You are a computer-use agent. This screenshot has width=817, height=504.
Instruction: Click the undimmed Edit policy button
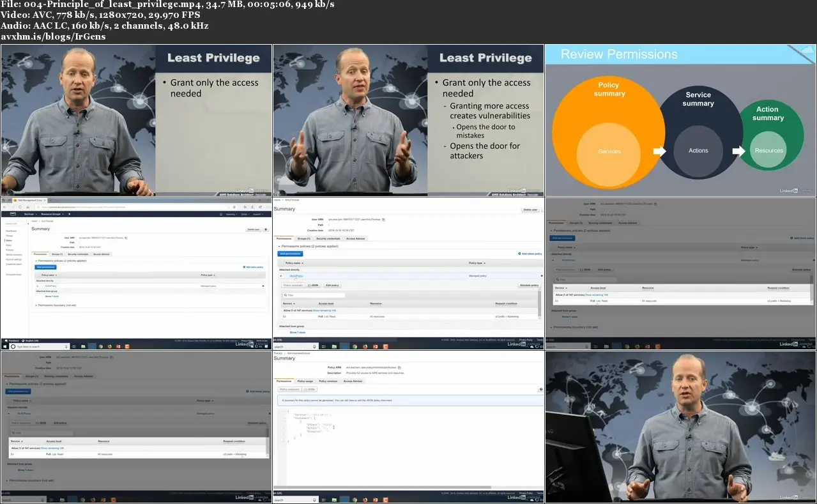pyautogui.click(x=332, y=285)
